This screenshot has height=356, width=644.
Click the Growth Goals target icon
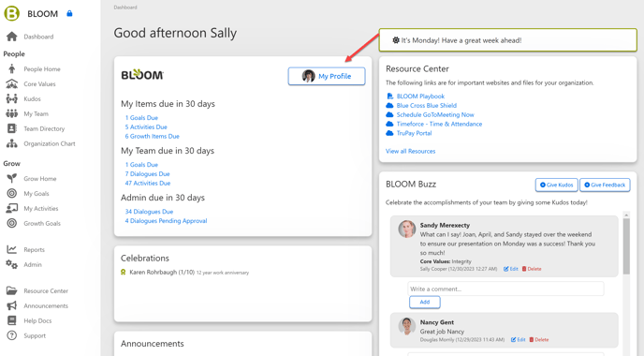point(12,223)
